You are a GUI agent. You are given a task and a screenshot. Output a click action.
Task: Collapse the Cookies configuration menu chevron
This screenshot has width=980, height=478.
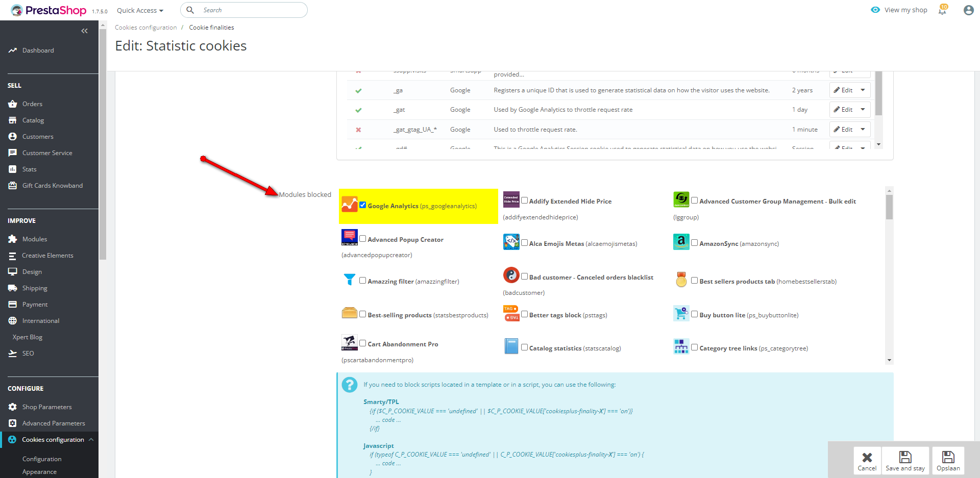click(91, 440)
